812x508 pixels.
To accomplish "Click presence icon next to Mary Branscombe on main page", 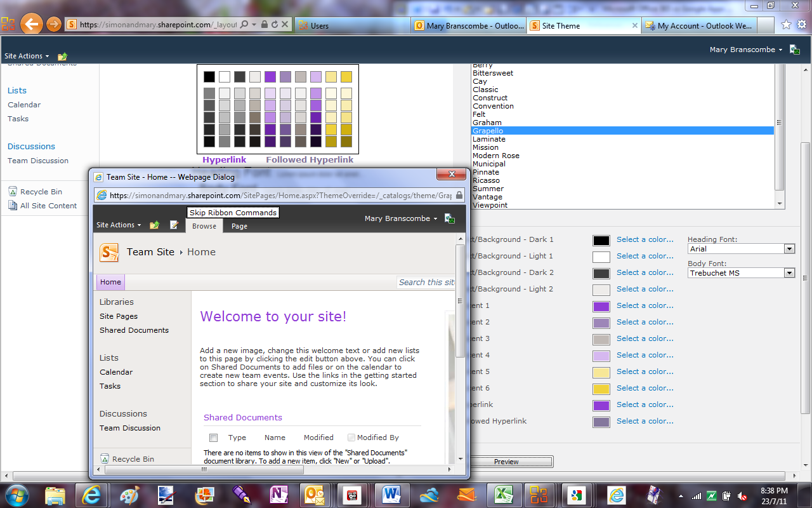I will tap(794, 50).
